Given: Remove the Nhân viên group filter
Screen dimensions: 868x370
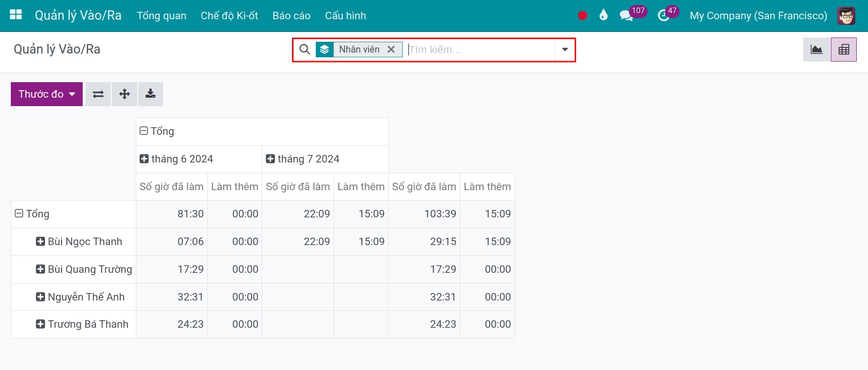Looking at the screenshot, I should coord(391,49).
